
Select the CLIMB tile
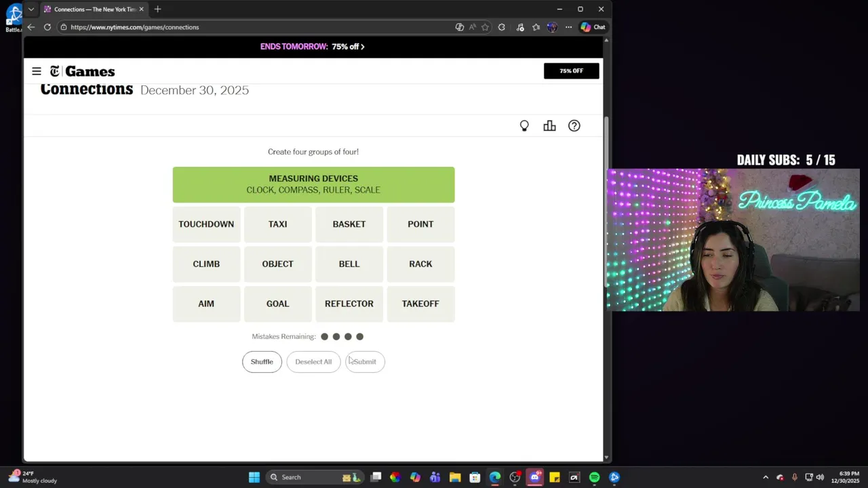[206, 264]
